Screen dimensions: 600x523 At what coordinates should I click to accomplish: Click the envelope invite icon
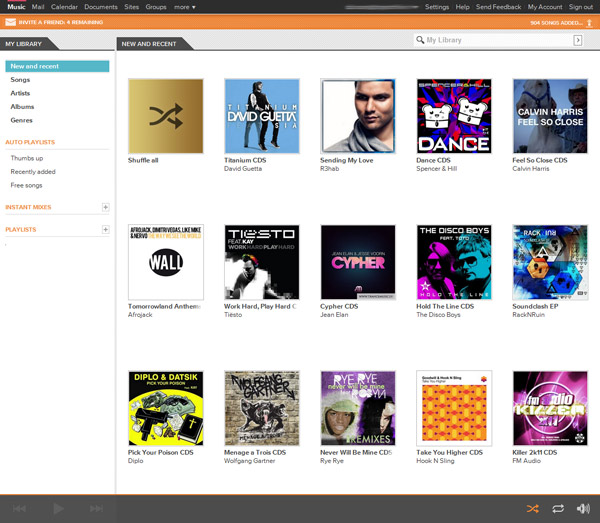10,22
